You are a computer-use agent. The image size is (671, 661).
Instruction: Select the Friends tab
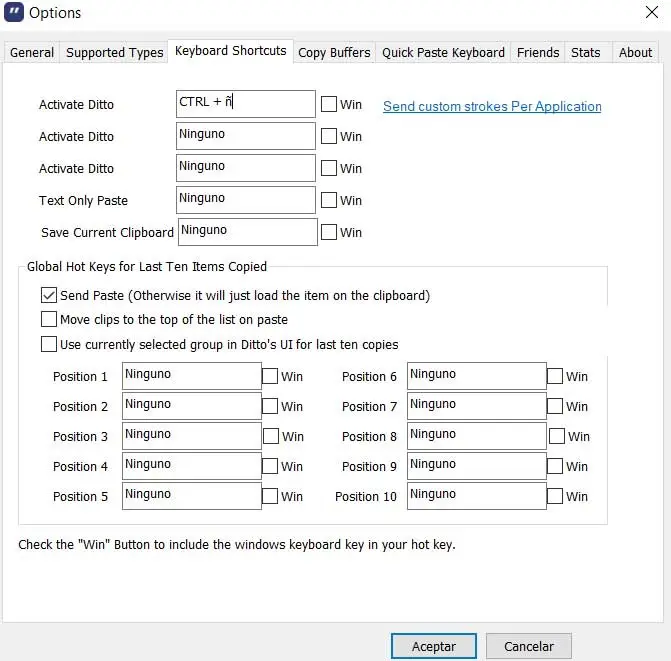[x=538, y=52]
